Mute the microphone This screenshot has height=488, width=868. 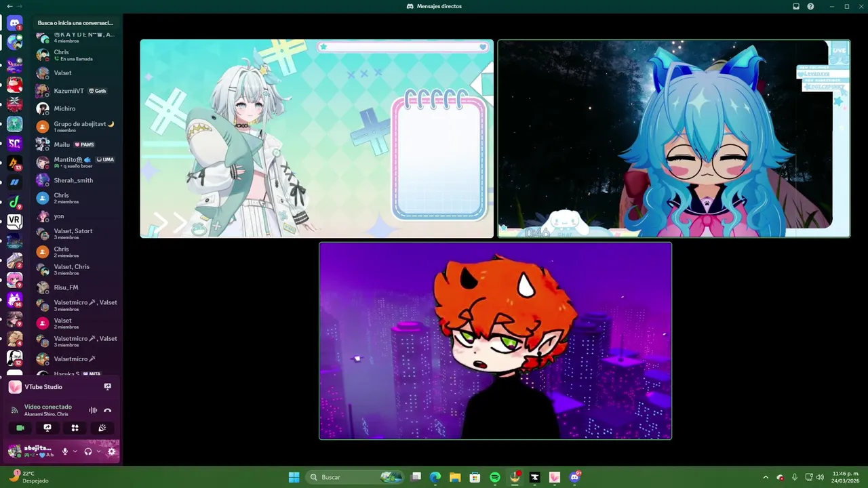65,451
